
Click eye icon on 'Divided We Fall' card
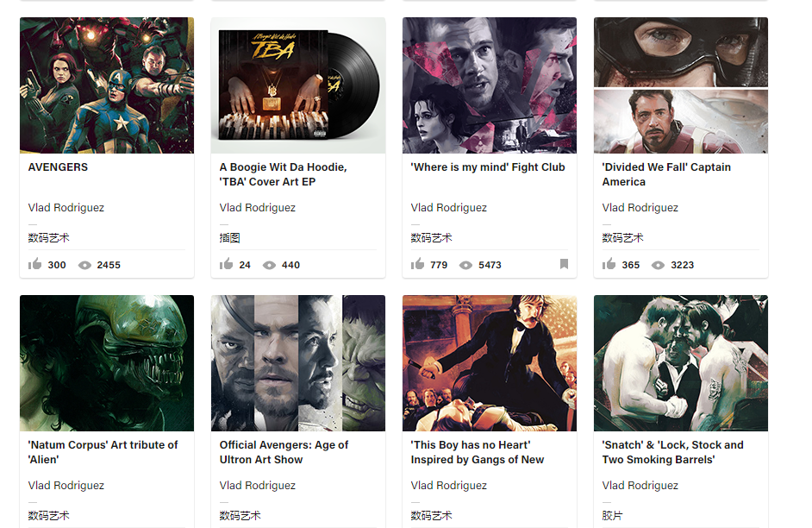[658, 265]
